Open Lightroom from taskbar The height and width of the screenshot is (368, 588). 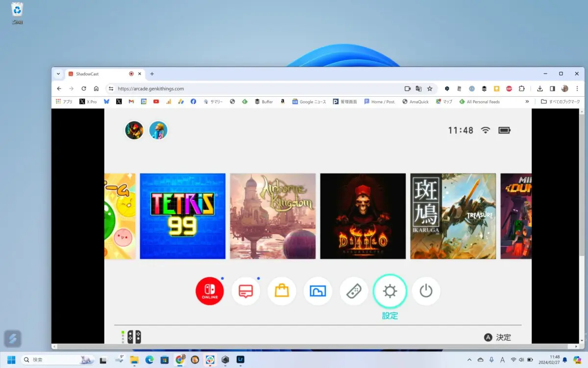(x=240, y=360)
